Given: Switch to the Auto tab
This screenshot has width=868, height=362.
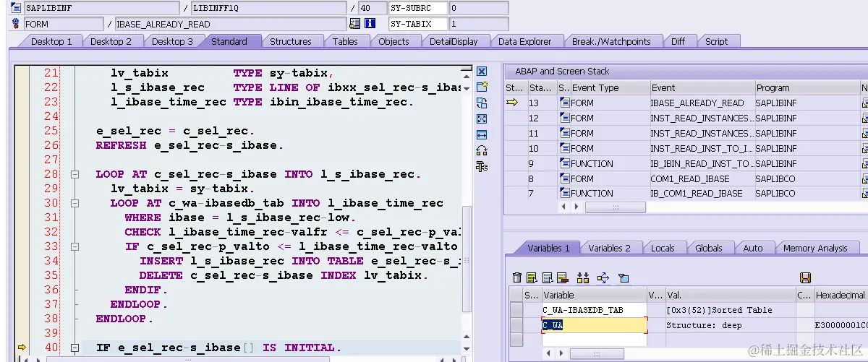Looking at the screenshot, I should [752, 248].
